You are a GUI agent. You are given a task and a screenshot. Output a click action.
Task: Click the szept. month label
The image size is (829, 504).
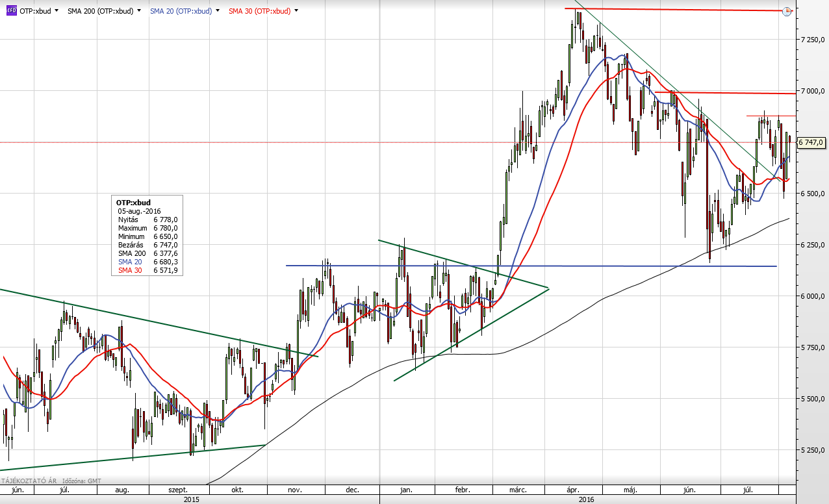coord(179,490)
